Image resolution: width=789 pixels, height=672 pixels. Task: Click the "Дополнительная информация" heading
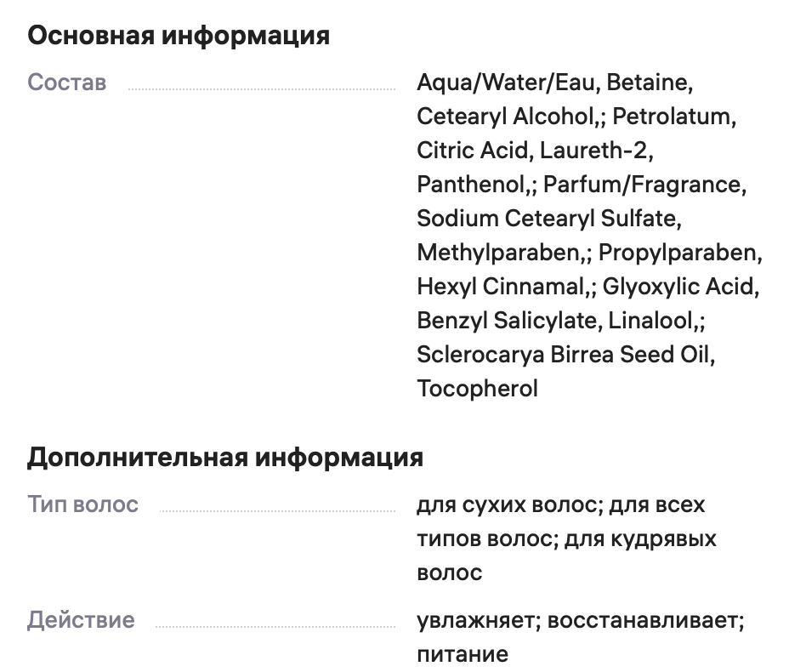(x=224, y=458)
